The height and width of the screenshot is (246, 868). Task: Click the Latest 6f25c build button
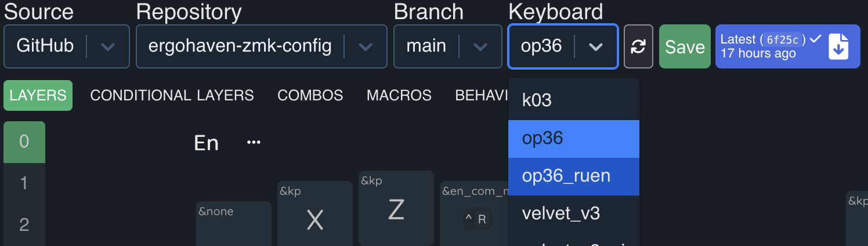pyautogui.click(x=766, y=47)
